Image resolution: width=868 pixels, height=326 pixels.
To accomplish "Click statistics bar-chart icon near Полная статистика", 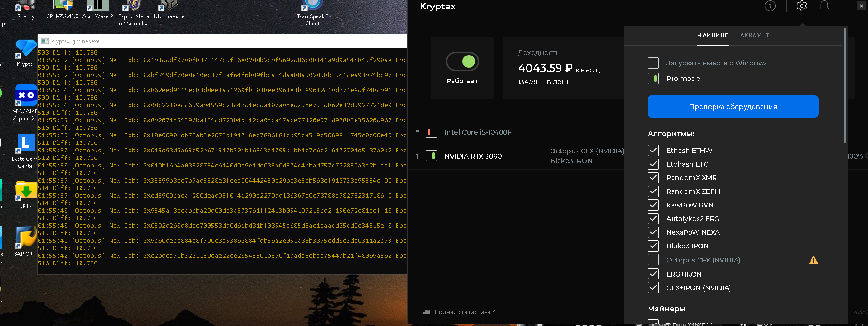I will 427,312.
